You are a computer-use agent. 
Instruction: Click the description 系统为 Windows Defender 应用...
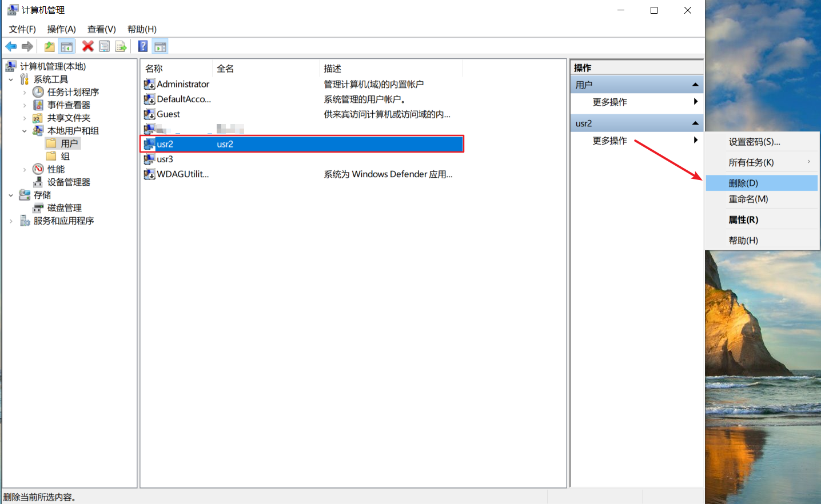pos(388,174)
